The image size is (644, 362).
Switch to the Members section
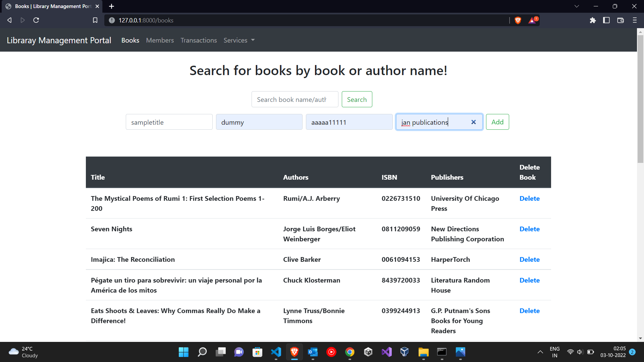[160, 40]
